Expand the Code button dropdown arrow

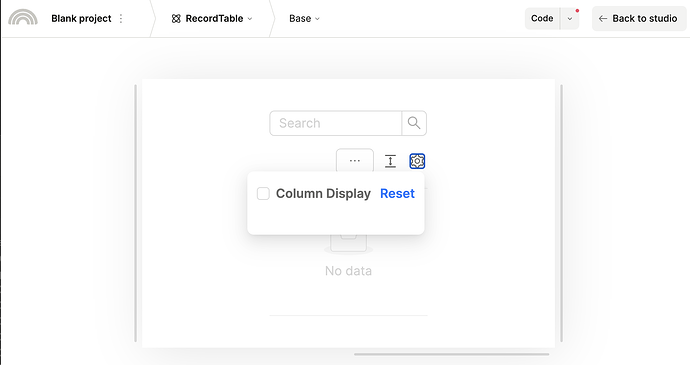(x=569, y=18)
